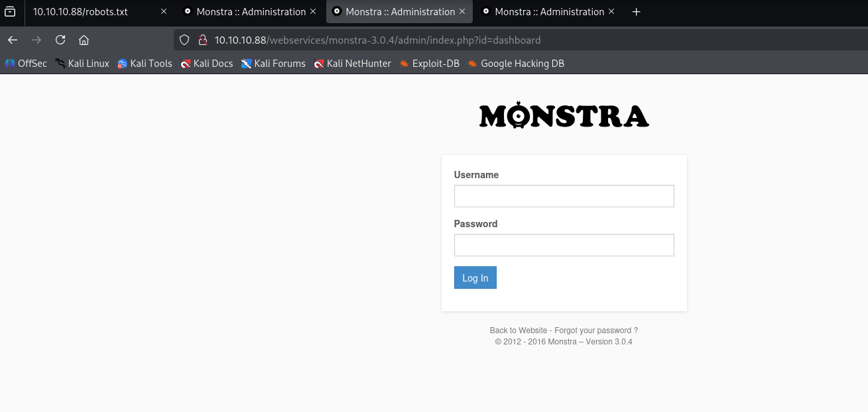Open the Kali NetHunter bookmark
This screenshot has height=412, width=868.
tap(352, 64)
